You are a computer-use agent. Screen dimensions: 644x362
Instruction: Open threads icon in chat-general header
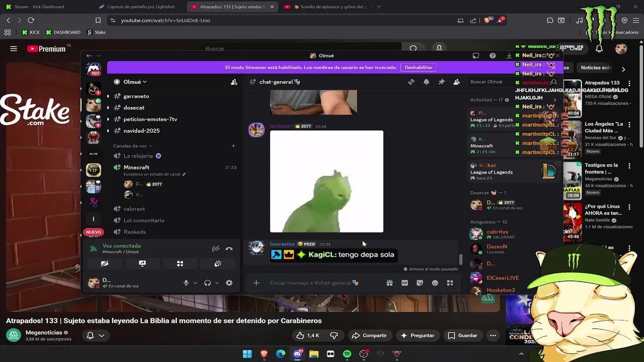pyautogui.click(x=411, y=82)
